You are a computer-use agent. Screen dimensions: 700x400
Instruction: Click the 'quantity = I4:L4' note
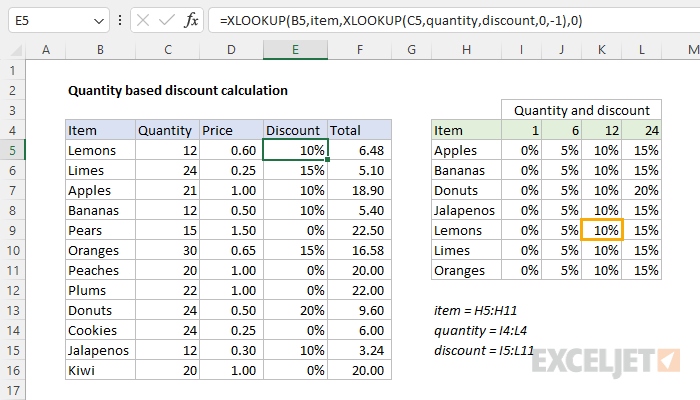pyautogui.click(x=480, y=331)
